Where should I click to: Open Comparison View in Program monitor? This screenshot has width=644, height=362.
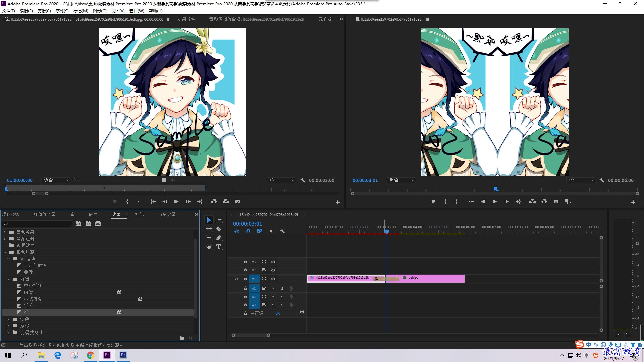point(568,202)
